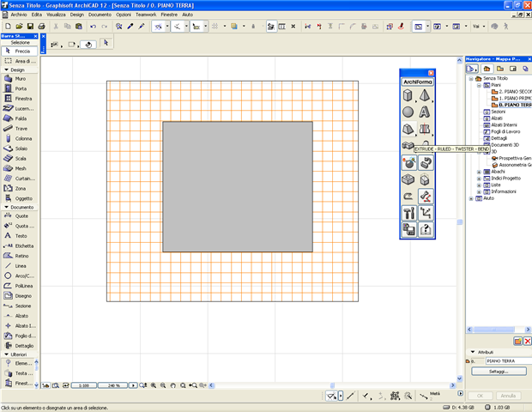The width and height of the screenshot is (532, 412).
Task: Collapse the Design section of toolbox
Action: point(7,70)
